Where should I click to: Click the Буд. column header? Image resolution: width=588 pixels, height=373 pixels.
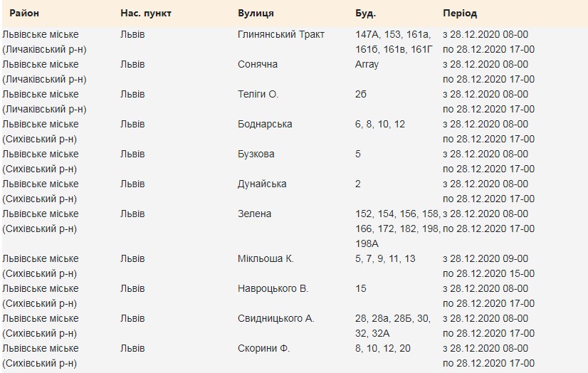365,14
